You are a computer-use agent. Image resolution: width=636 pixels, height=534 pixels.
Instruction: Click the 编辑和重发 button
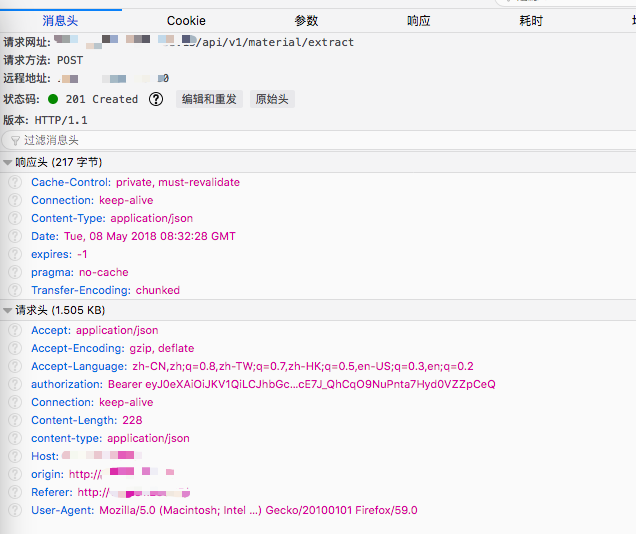click(x=209, y=99)
